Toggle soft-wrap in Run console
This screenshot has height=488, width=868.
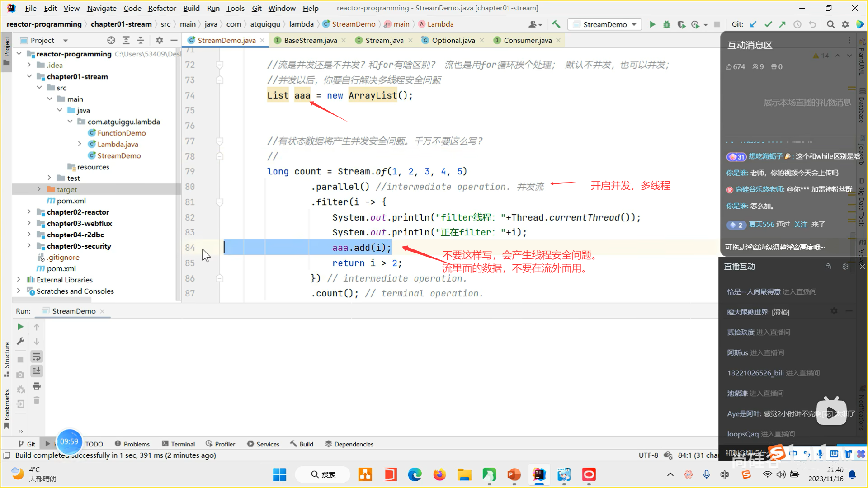click(x=37, y=357)
